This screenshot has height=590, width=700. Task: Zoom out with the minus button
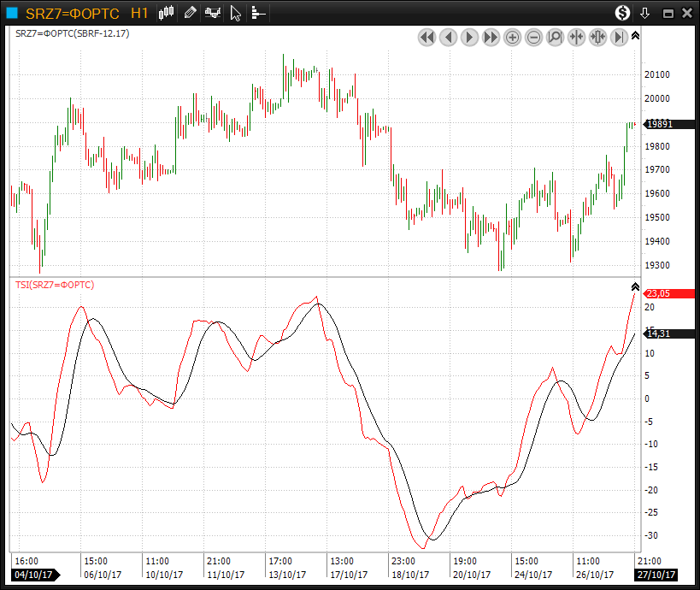point(533,37)
